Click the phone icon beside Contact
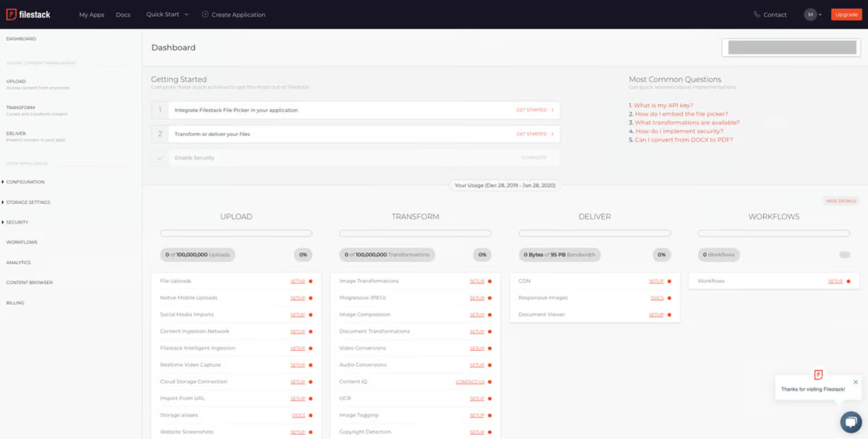The width and height of the screenshot is (868, 439). click(757, 14)
